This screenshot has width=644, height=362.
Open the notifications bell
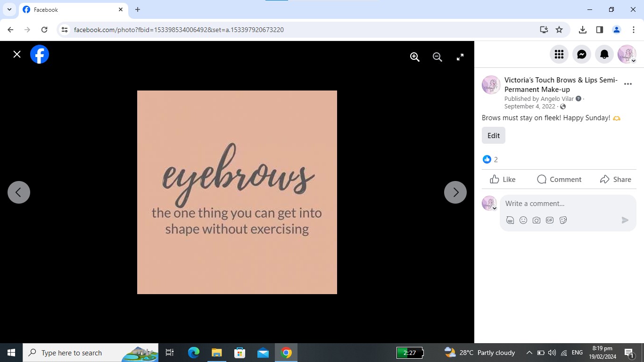pos(604,54)
